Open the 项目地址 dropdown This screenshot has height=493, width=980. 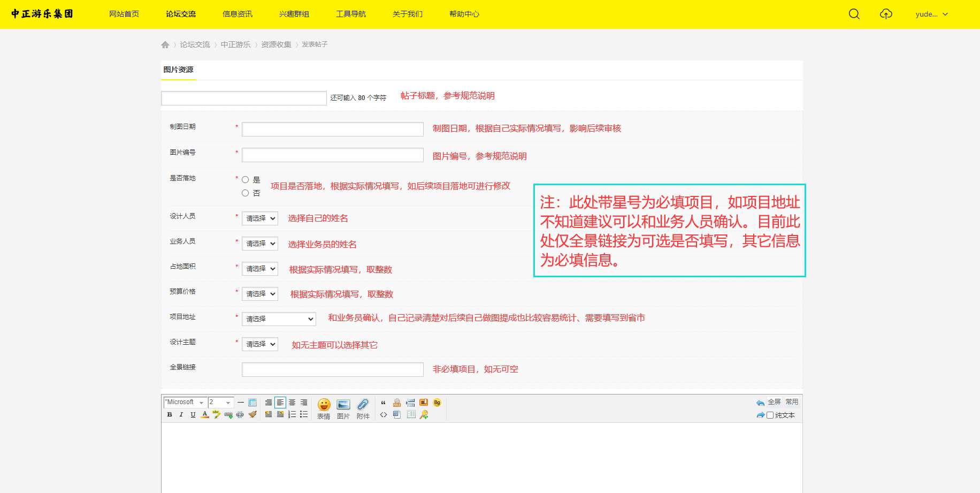(x=278, y=318)
